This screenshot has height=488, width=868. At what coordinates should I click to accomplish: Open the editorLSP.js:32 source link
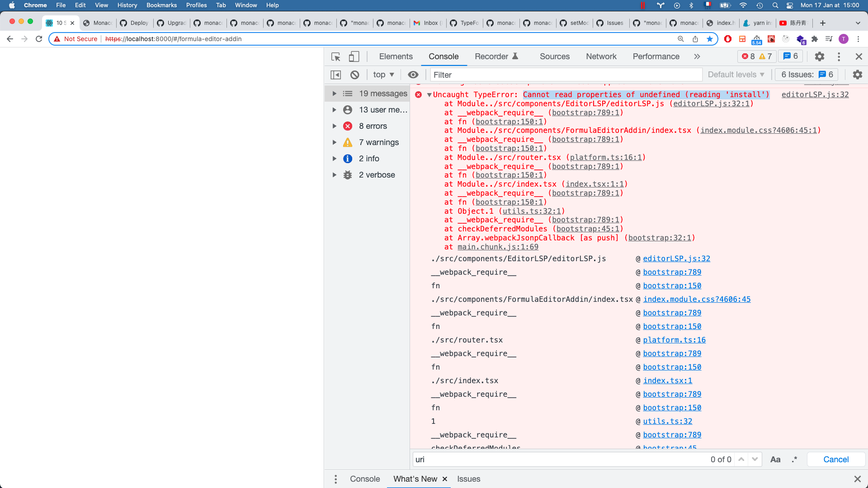[x=815, y=94]
